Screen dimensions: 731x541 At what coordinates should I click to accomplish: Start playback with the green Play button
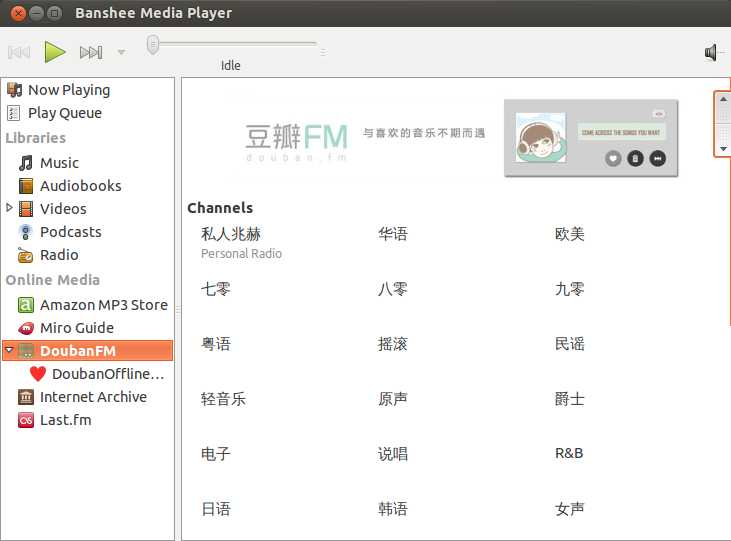(x=55, y=52)
